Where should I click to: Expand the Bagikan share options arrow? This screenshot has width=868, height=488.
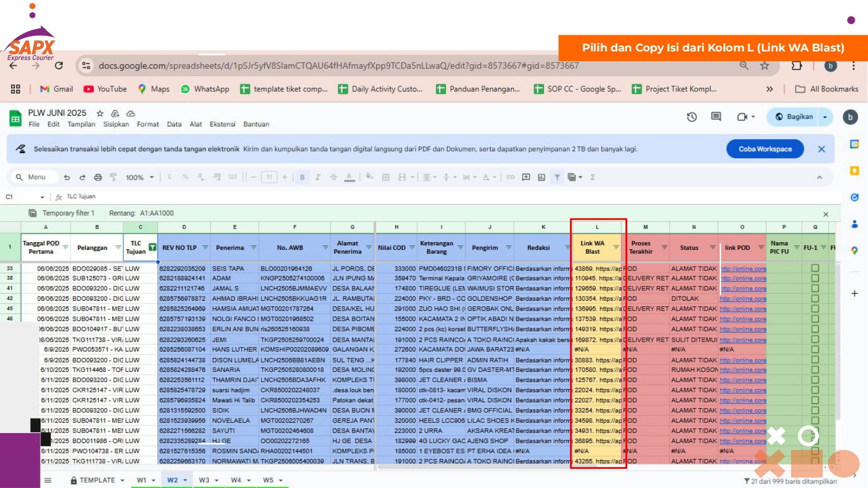(x=825, y=117)
